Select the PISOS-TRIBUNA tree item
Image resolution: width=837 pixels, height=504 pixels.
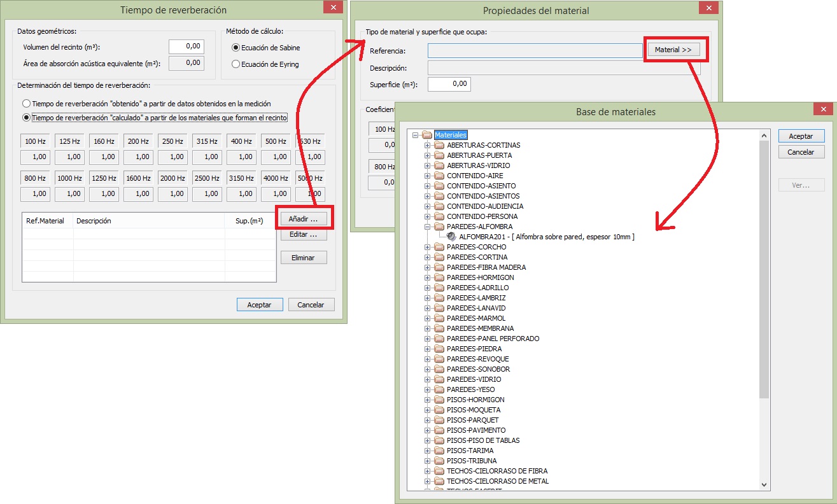coord(472,461)
